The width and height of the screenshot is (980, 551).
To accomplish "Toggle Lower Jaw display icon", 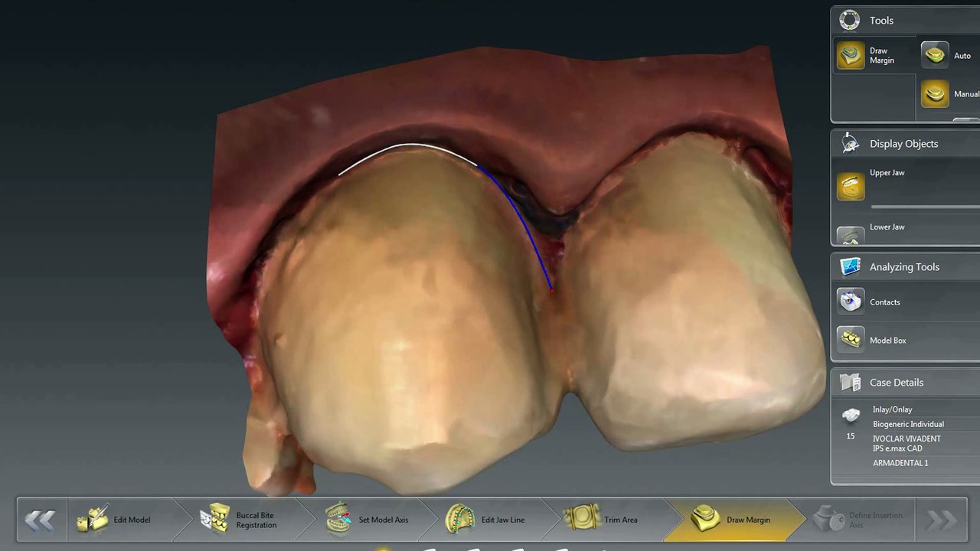I will pos(851,235).
